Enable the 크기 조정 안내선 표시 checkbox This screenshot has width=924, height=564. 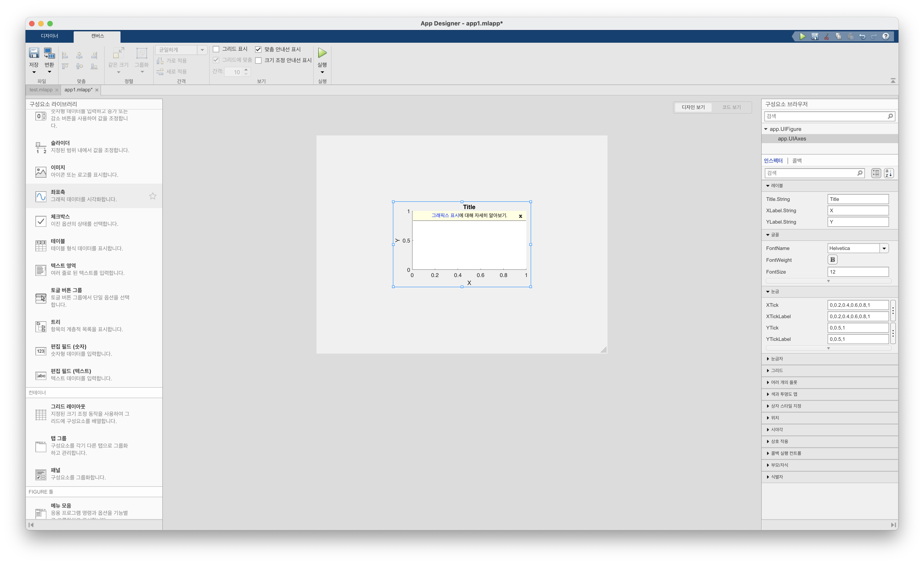click(258, 60)
